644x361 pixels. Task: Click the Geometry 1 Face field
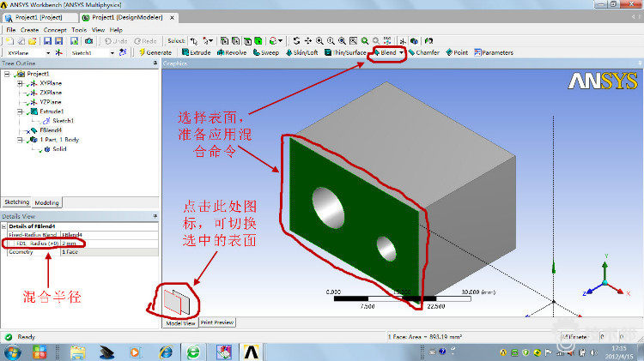pyautogui.click(x=109, y=252)
